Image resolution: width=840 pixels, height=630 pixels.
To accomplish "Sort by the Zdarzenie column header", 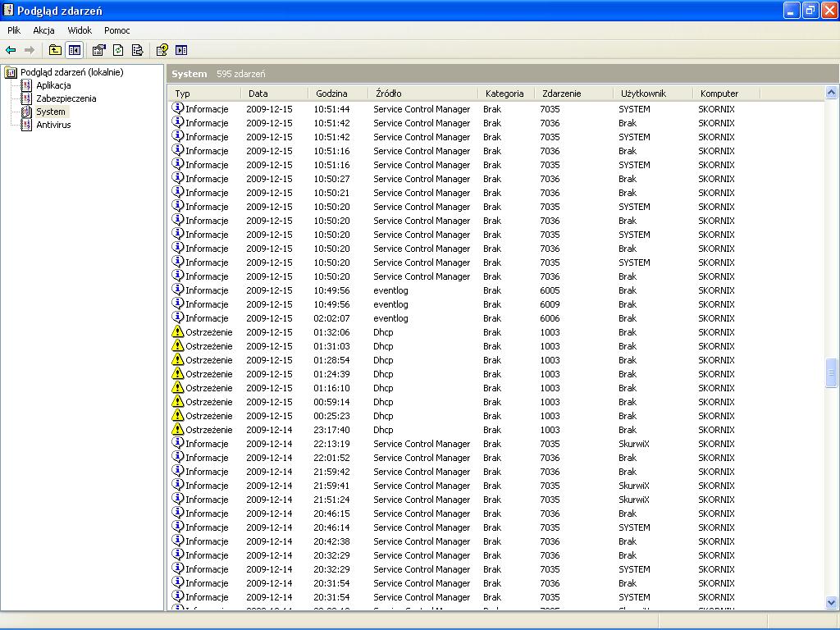I will click(573, 94).
